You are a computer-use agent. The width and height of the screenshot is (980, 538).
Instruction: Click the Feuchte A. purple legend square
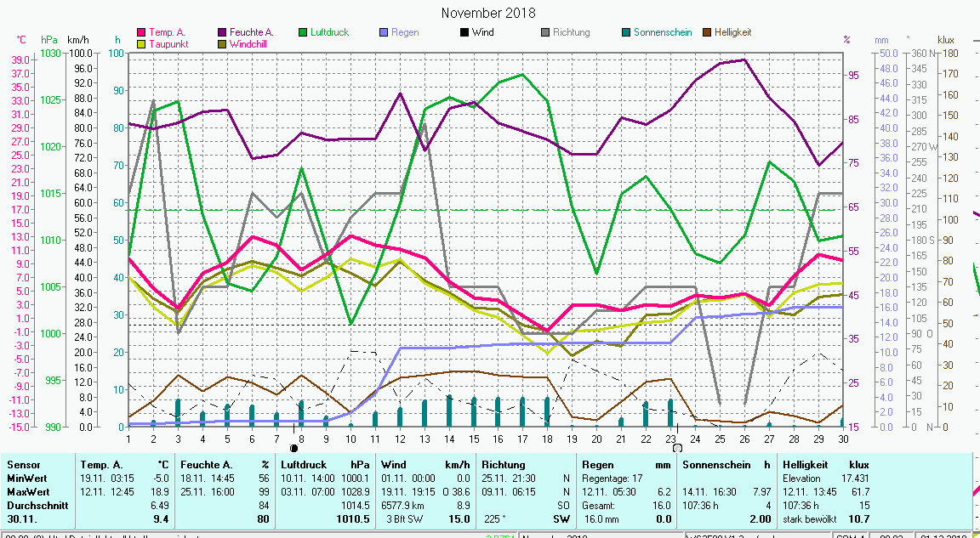pyautogui.click(x=222, y=32)
